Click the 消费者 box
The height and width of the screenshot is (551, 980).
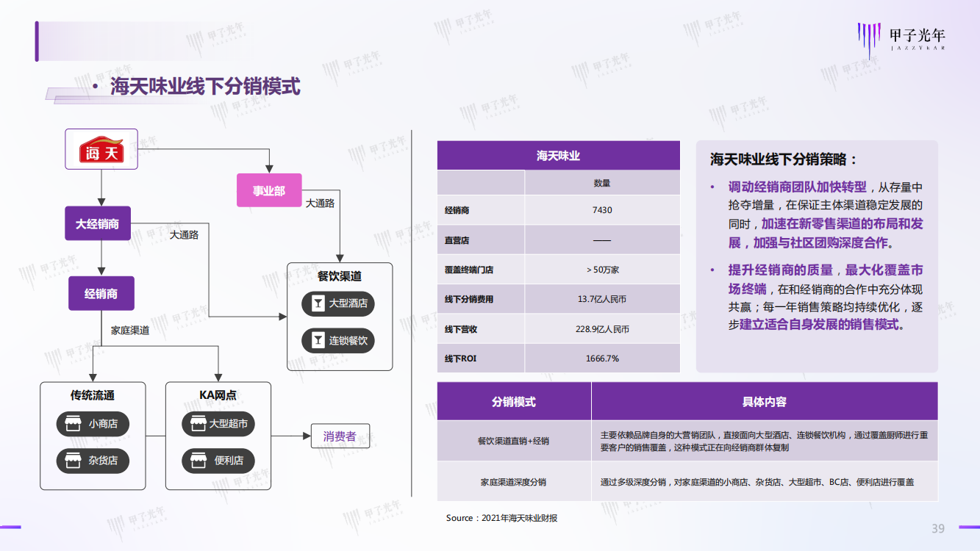point(340,436)
